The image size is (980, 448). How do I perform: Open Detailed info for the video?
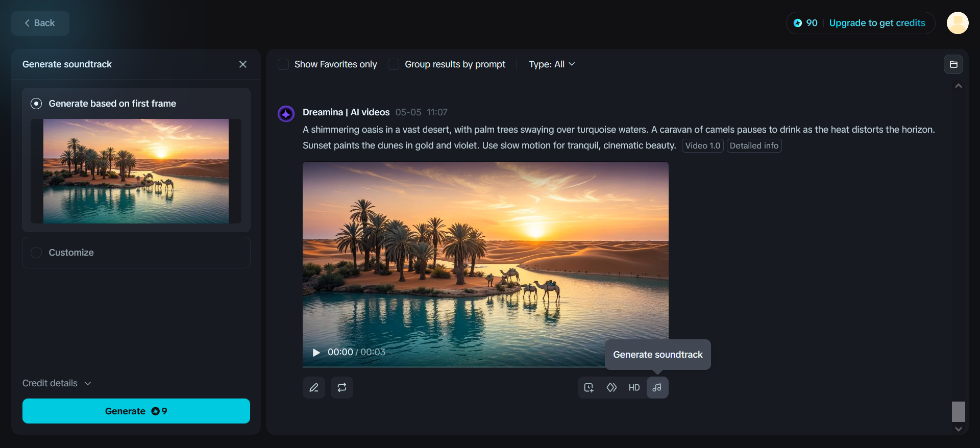point(754,146)
